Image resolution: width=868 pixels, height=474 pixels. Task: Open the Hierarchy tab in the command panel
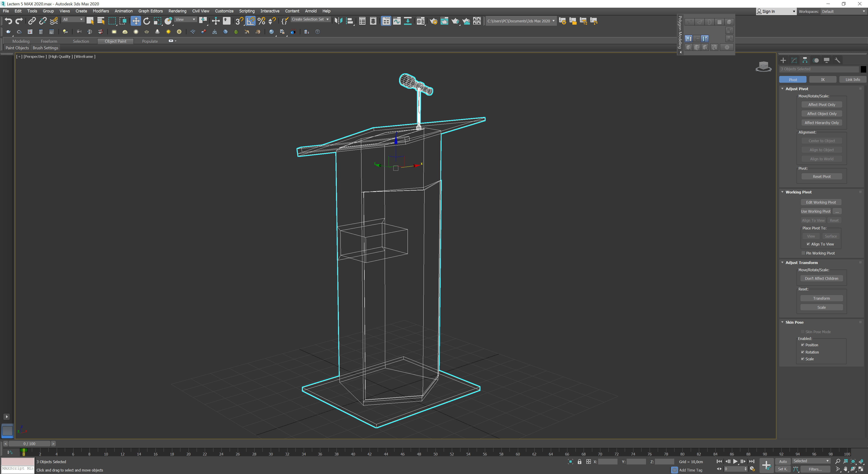(805, 60)
